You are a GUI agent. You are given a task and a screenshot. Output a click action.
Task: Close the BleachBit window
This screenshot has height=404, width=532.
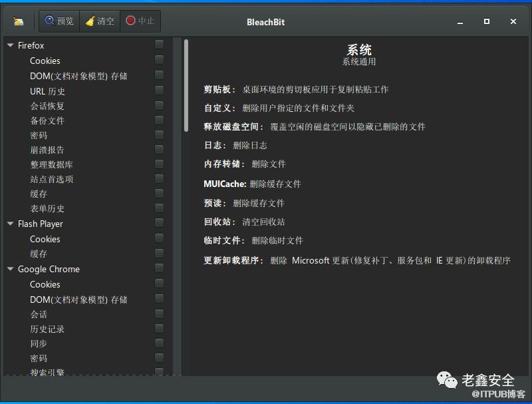click(513, 21)
